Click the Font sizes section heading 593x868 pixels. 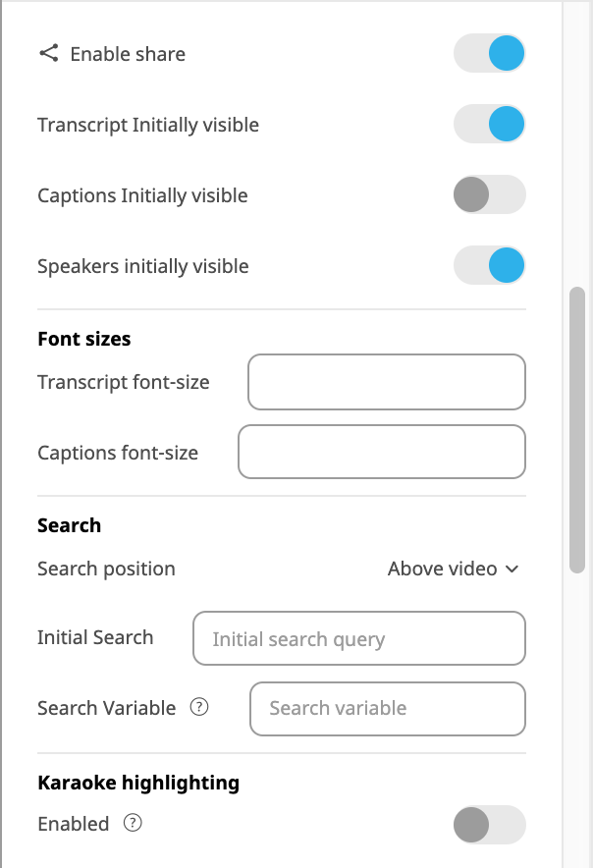84,339
